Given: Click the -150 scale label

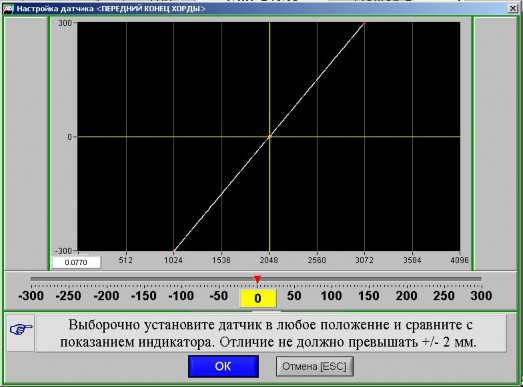Looking at the screenshot, I should click(144, 296).
